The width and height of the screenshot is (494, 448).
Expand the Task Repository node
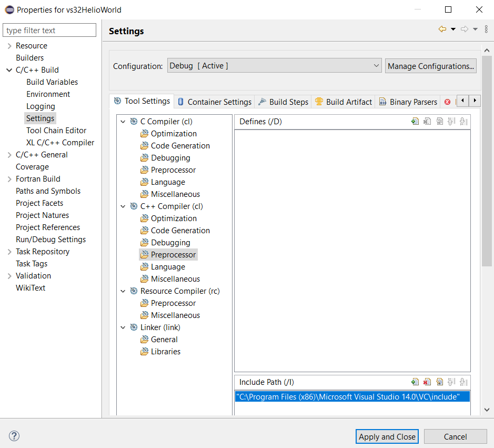pos(9,252)
